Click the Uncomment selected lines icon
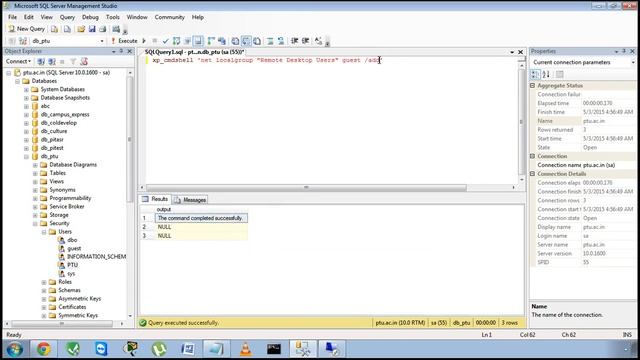This screenshot has width=640, height=360. (281, 41)
